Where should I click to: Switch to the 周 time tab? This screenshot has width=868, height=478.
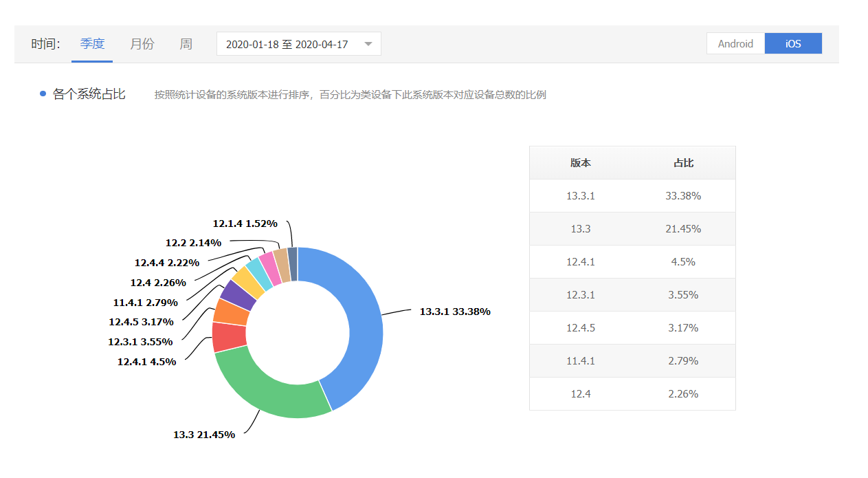click(186, 44)
